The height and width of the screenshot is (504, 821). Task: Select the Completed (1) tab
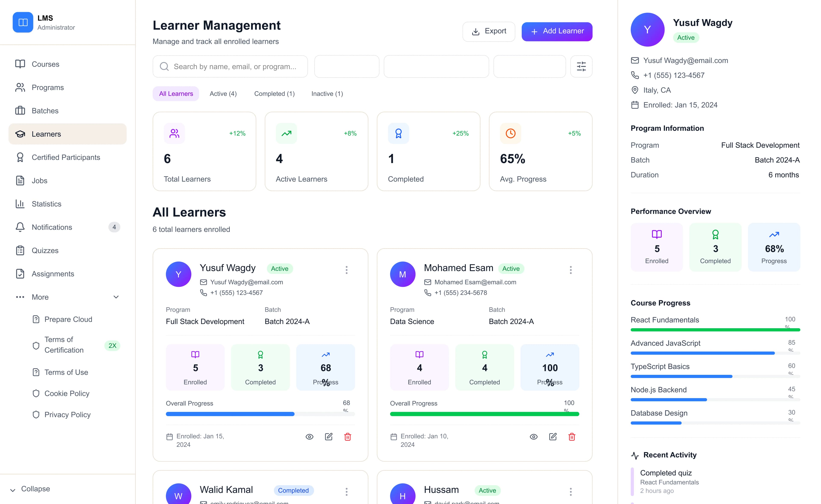pyautogui.click(x=274, y=94)
